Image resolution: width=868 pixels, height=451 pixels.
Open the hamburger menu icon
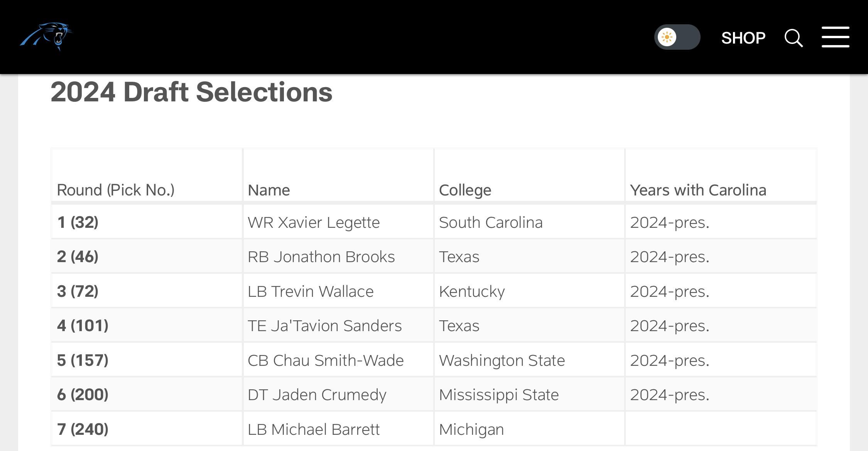point(835,37)
